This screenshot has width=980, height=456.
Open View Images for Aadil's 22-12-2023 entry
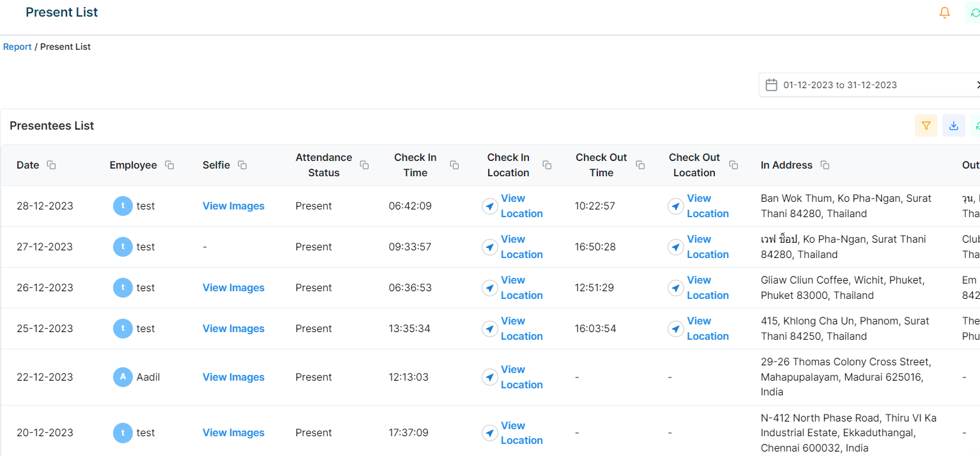click(233, 377)
